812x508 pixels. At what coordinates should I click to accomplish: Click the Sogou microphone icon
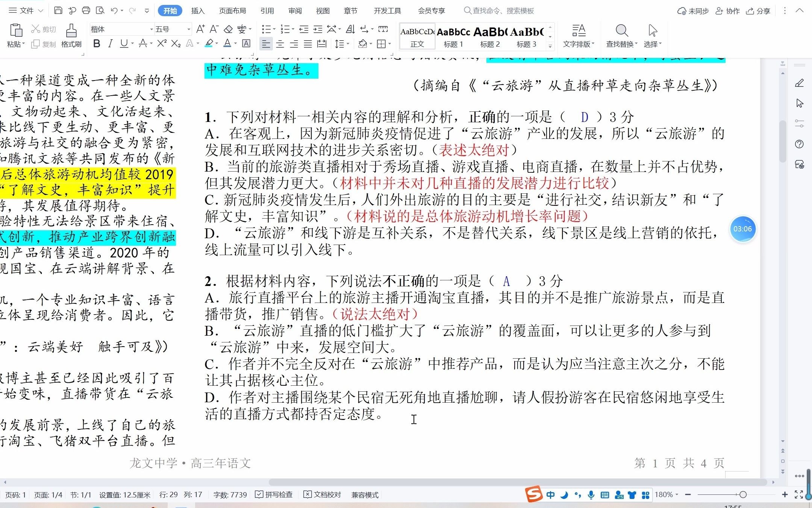pos(591,495)
